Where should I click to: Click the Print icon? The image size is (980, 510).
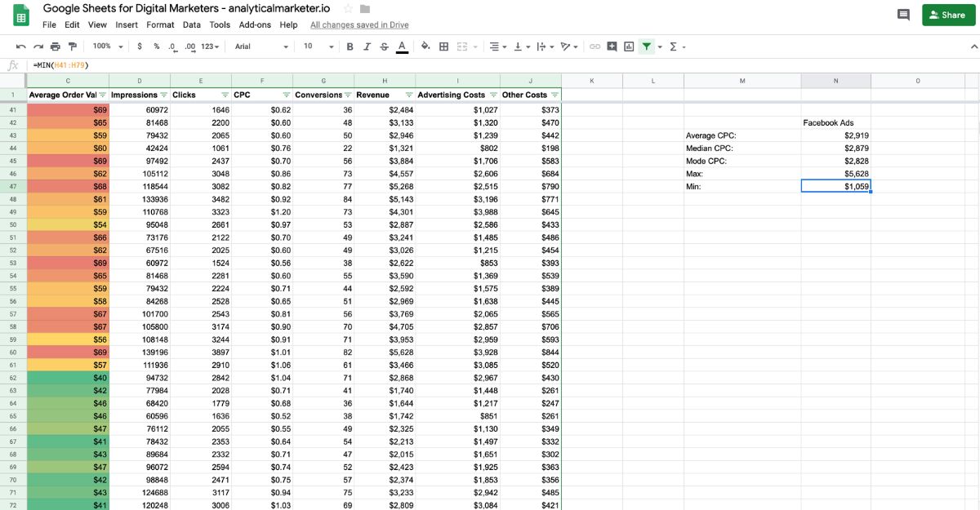(56, 47)
